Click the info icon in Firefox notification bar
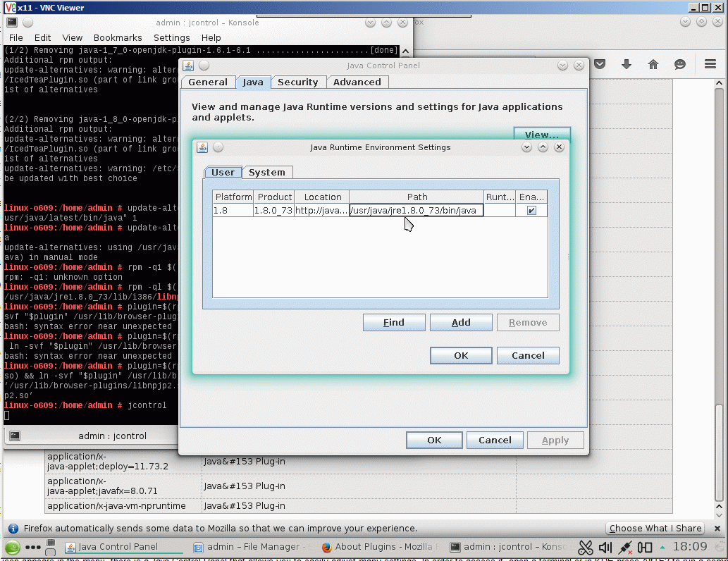The height and width of the screenshot is (561, 728). [x=13, y=529]
